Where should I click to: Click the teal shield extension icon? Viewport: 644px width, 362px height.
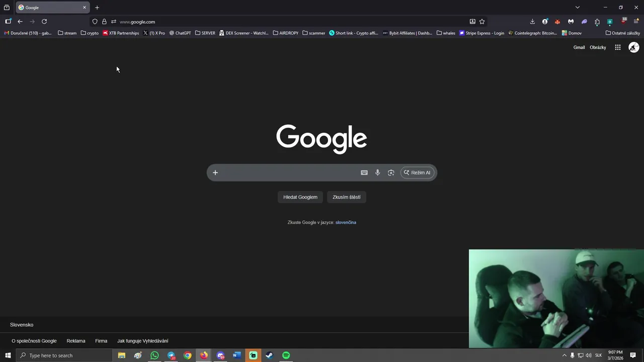(610, 22)
